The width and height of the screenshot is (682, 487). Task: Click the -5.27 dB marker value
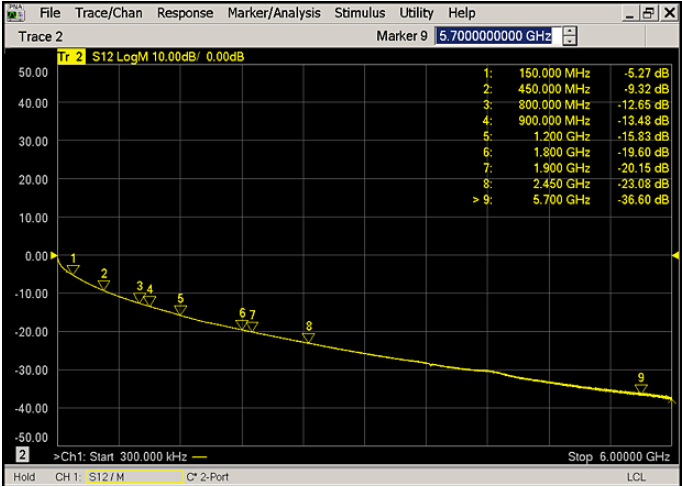pos(646,73)
